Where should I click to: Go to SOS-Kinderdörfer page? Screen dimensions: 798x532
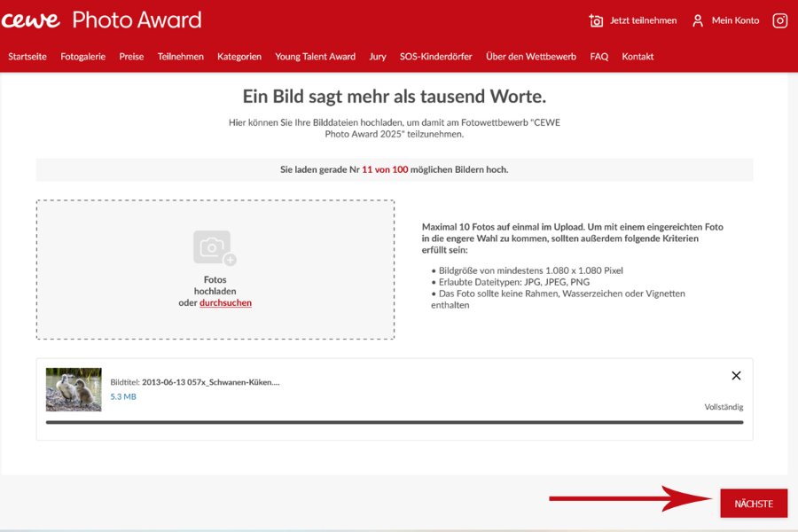435,57
